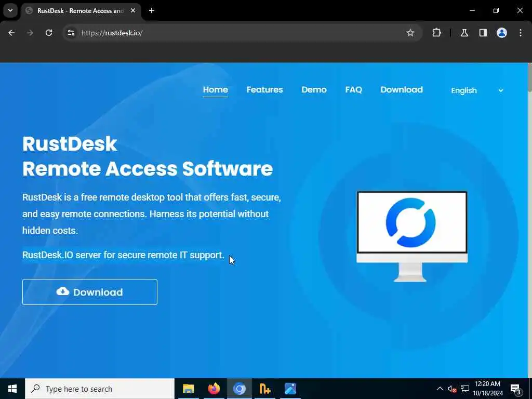532x399 pixels.
Task: Open the Features nav item
Action: [x=264, y=89]
